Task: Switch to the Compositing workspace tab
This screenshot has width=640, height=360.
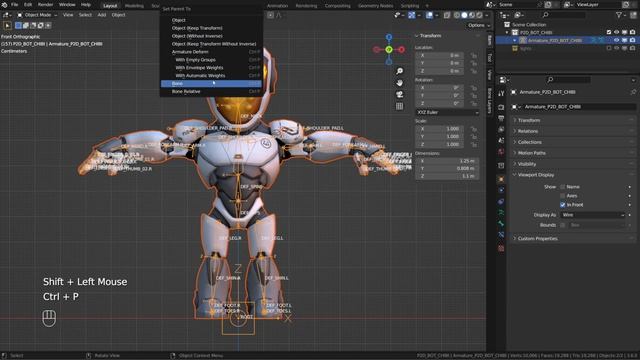Action: 338,6
